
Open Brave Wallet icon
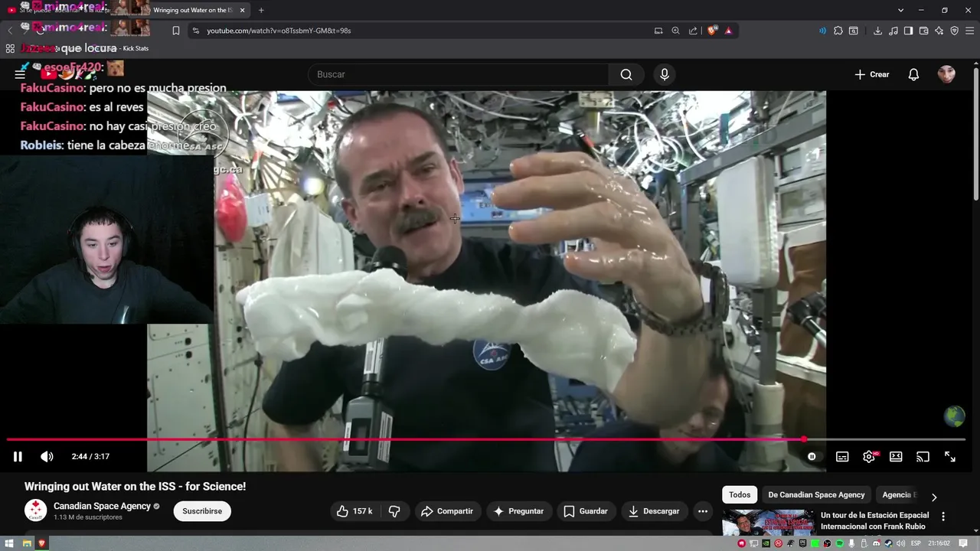923,31
